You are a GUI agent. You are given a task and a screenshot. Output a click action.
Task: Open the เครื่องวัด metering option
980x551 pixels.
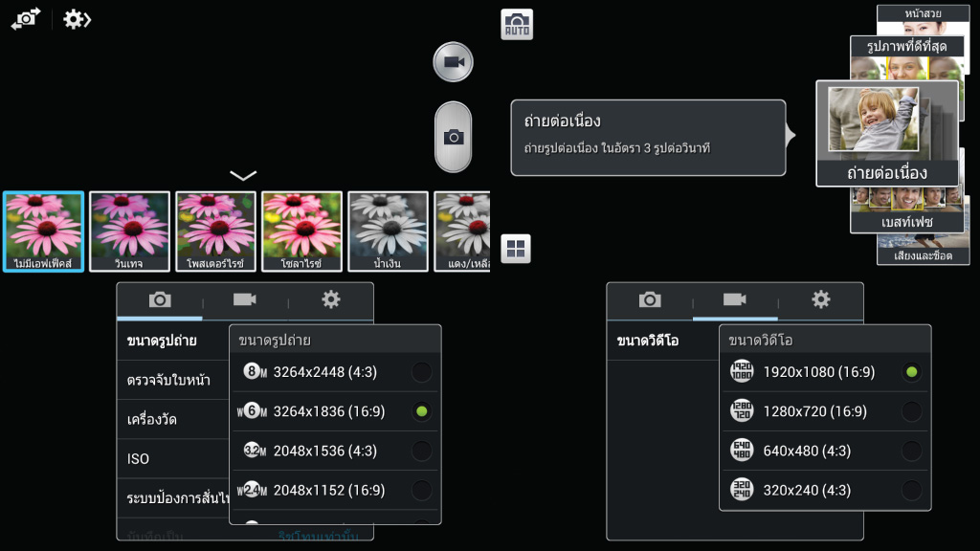point(173,419)
